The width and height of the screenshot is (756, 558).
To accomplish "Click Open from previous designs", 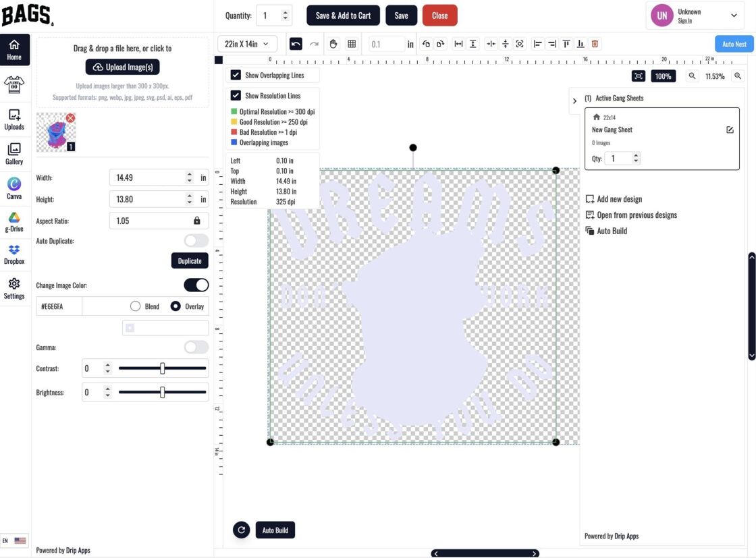I will [631, 215].
